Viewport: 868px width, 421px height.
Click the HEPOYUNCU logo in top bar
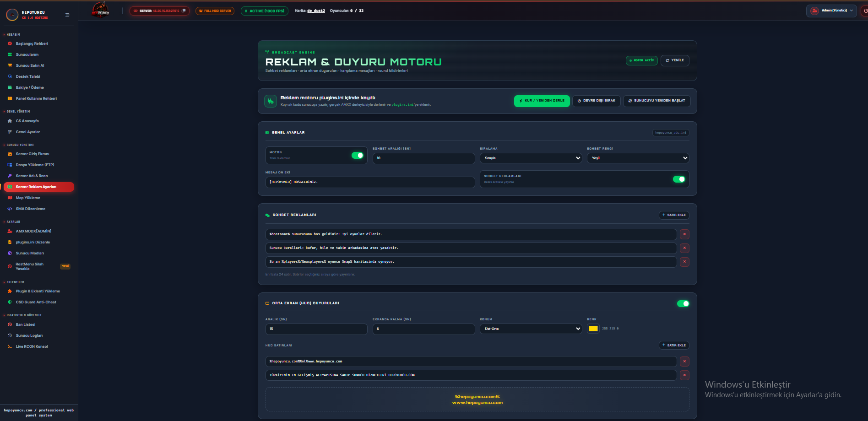101,10
